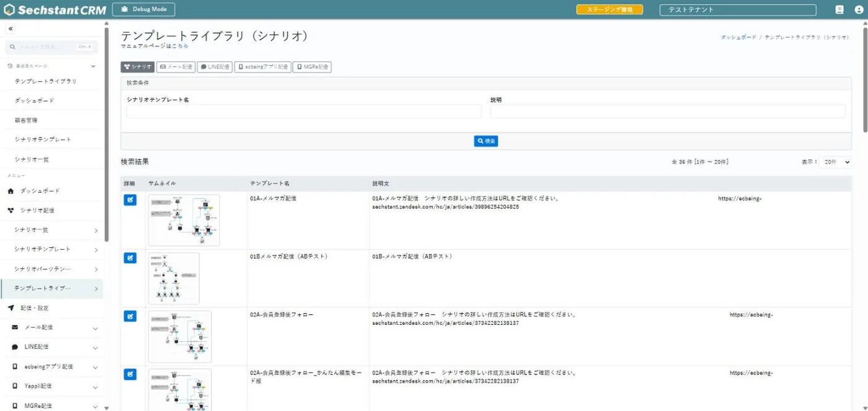This screenshot has width=868, height=411.
Task: Open the thumbnail for 01A-メルマガ配信
Action: (184, 220)
